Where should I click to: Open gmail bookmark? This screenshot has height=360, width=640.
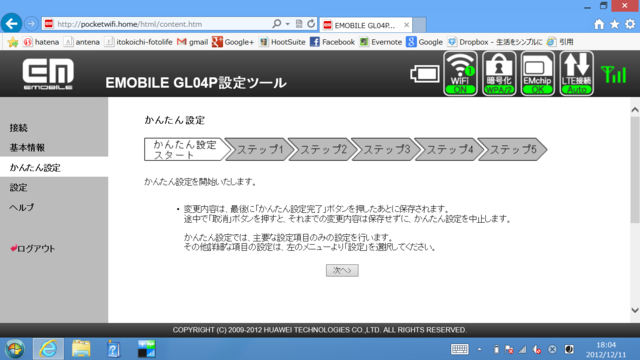(193, 42)
